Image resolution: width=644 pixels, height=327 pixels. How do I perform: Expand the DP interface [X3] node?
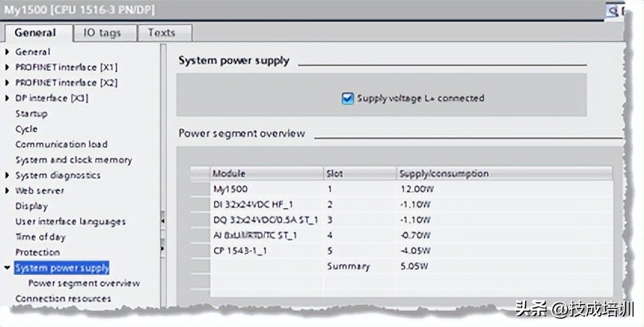(8, 98)
